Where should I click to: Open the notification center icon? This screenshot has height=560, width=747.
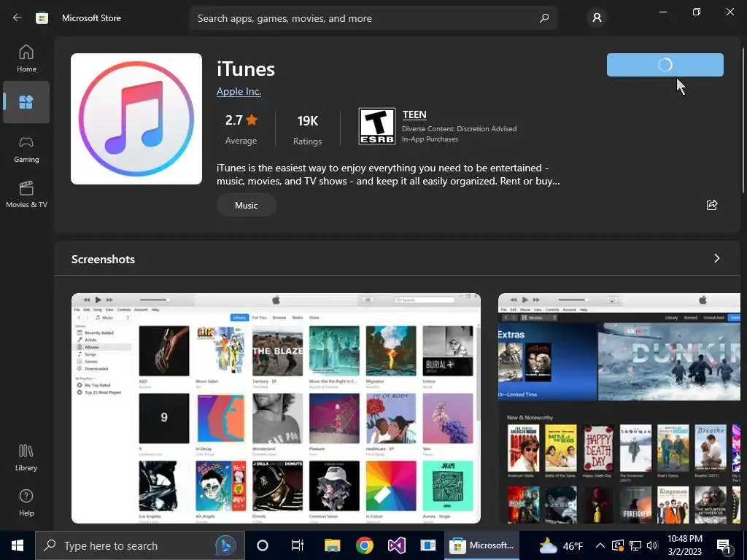point(724,546)
